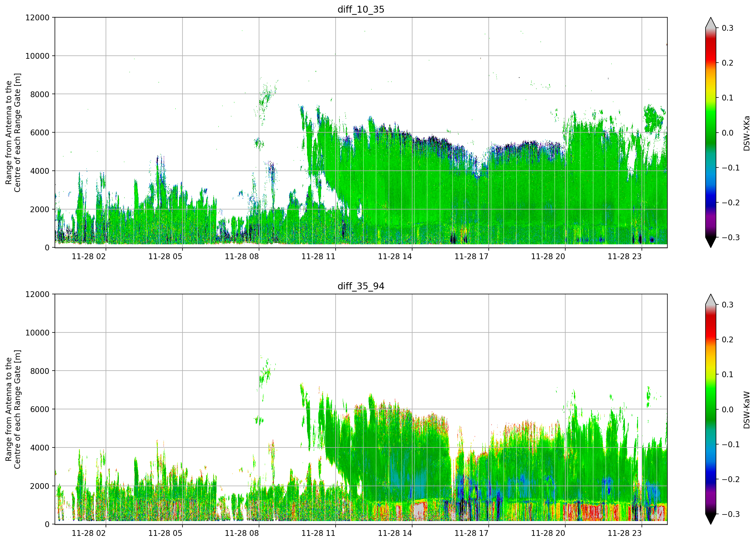This screenshot has width=756, height=543.
Task: Click the 11-28 20 label under top plot
Action: [548, 256]
